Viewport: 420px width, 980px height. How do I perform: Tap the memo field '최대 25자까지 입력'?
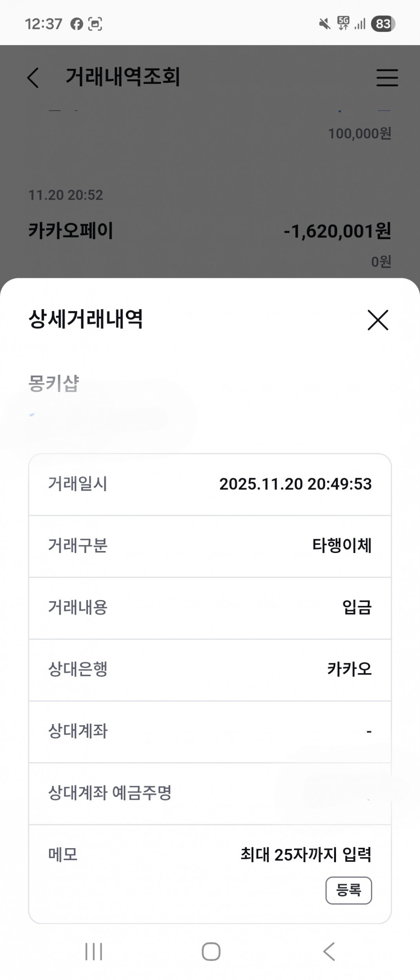(306, 854)
